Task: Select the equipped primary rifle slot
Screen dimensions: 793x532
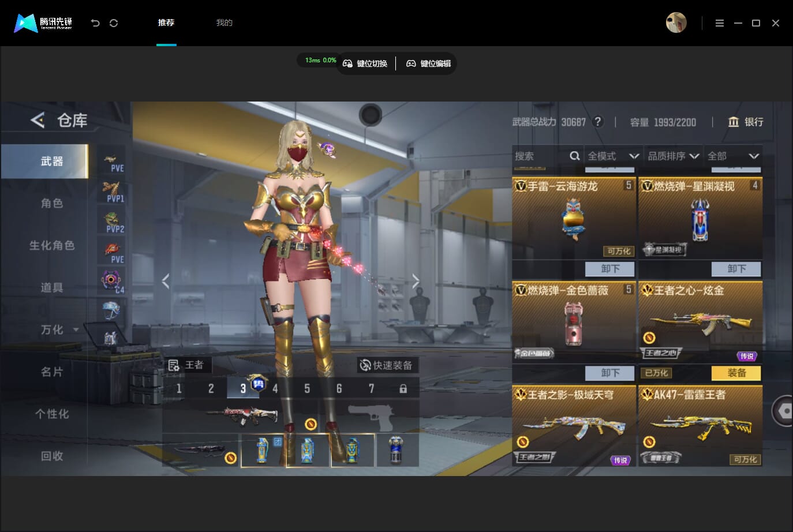Action: (x=242, y=415)
